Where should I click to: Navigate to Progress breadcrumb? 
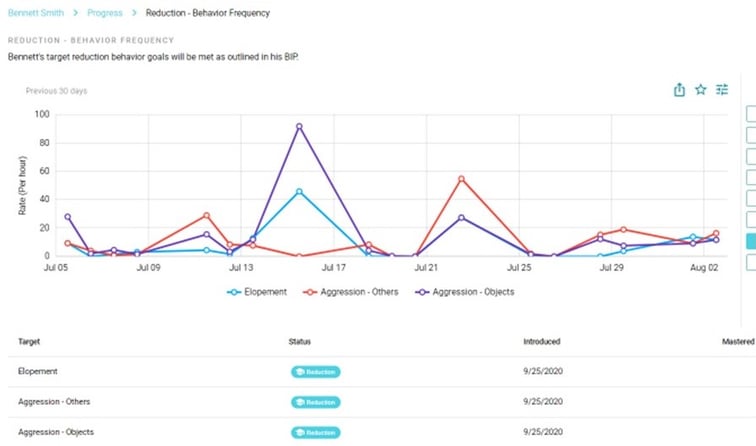pyautogui.click(x=103, y=13)
